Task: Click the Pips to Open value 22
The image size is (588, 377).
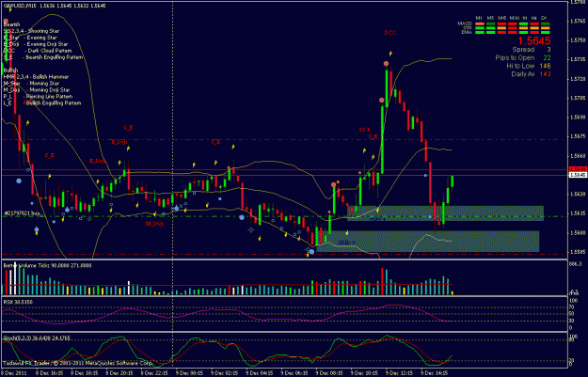Action: [548, 58]
